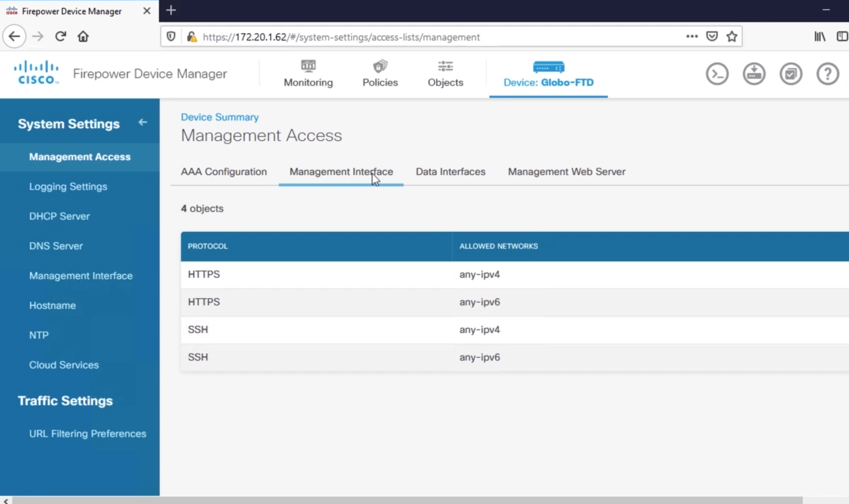Bookmark this page with star icon
The image size is (849, 504).
pos(732,36)
